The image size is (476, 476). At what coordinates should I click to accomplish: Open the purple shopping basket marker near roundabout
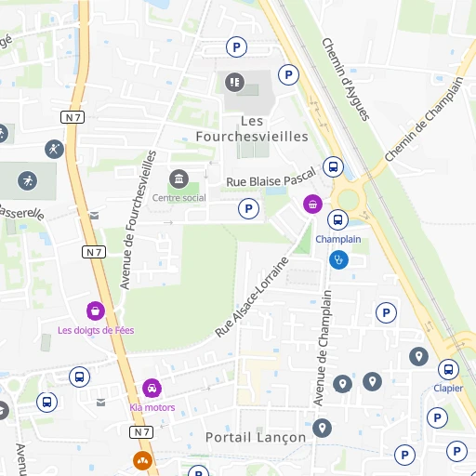(312, 205)
